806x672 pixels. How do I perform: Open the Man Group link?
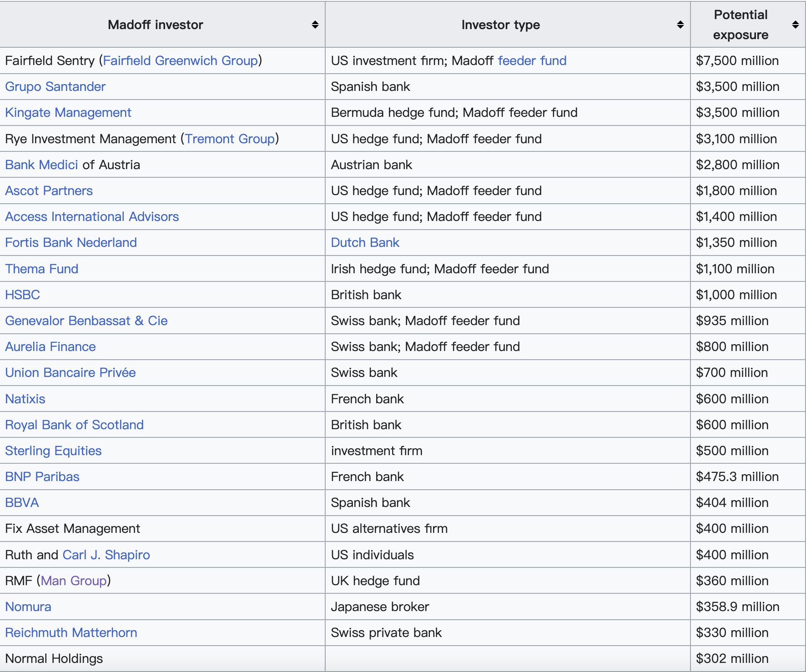[74, 581]
